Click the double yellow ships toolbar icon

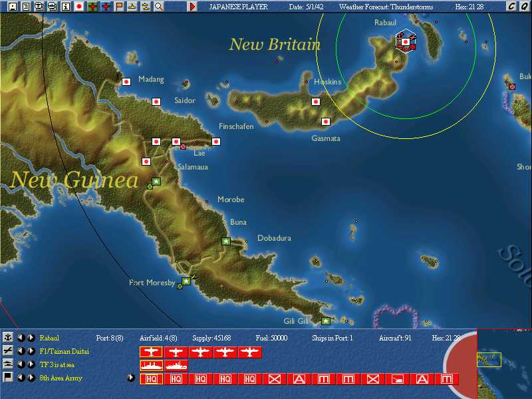[146, 6]
